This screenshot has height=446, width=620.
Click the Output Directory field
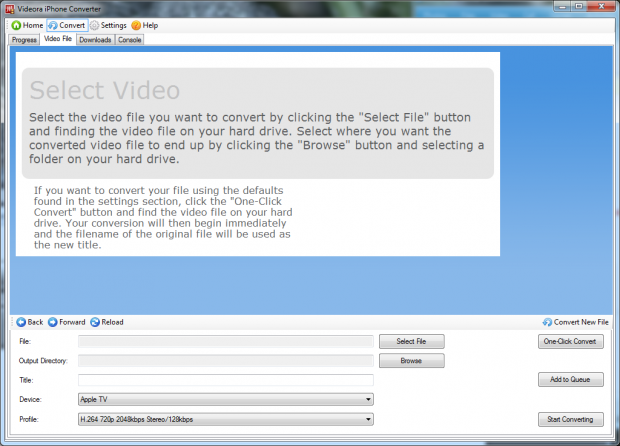click(226, 361)
